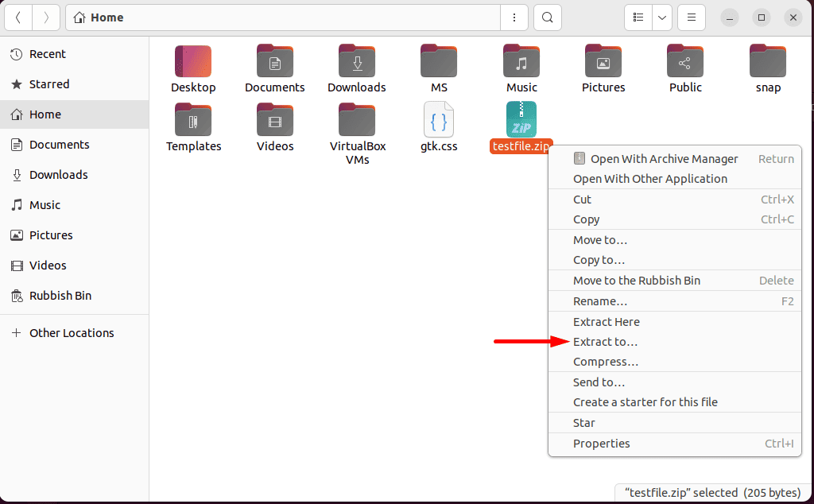Expand the view options dropdown arrow
The width and height of the screenshot is (814, 504).
(x=661, y=17)
